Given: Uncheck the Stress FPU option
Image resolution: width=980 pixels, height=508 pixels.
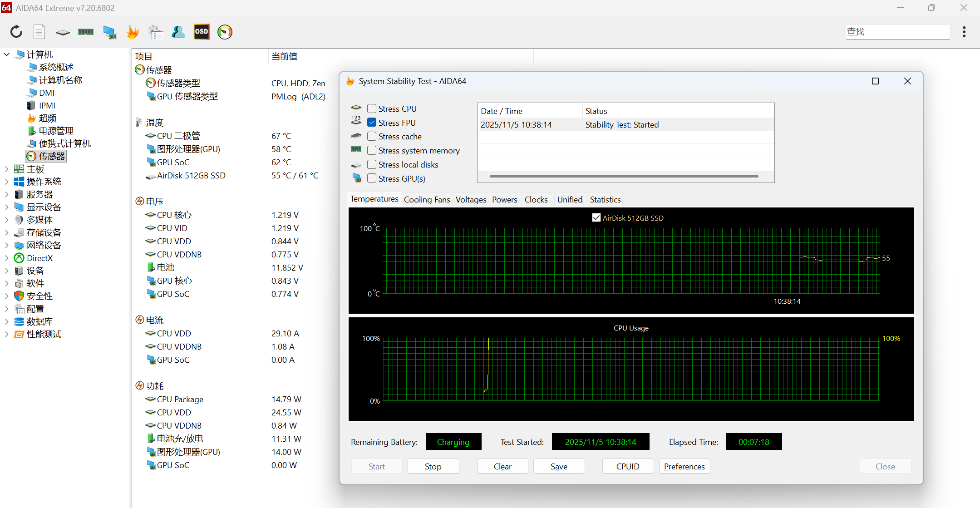Looking at the screenshot, I should [372, 123].
